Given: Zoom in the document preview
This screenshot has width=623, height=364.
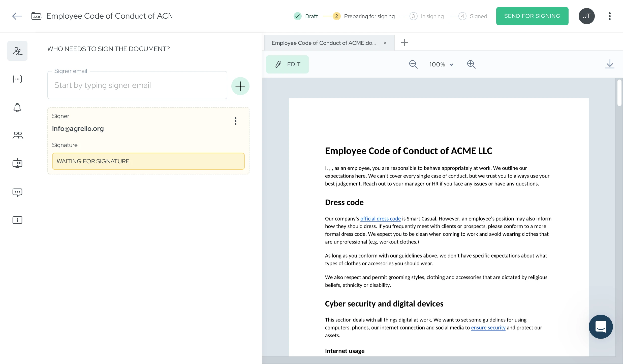Looking at the screenshot, I should click(x=471, y=64).
